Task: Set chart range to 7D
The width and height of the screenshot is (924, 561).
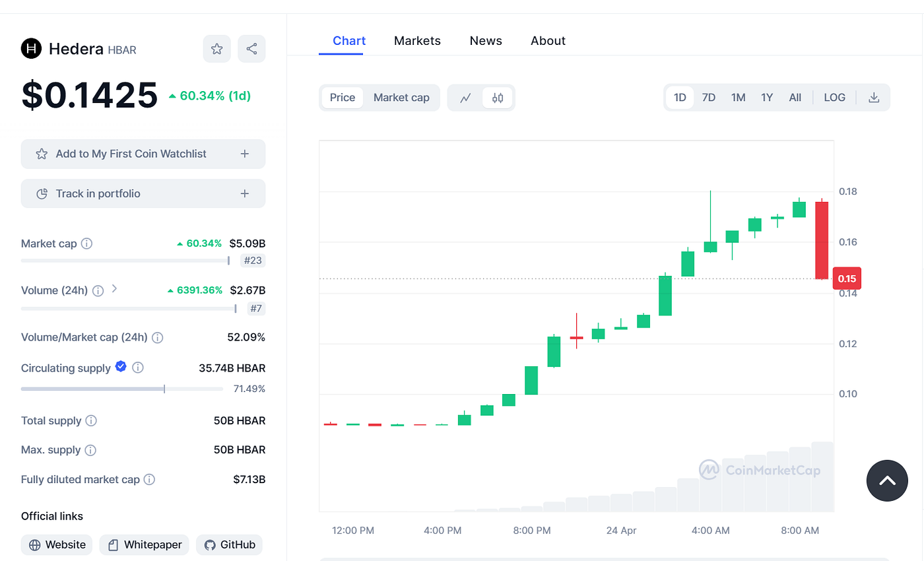Action: 709,98
